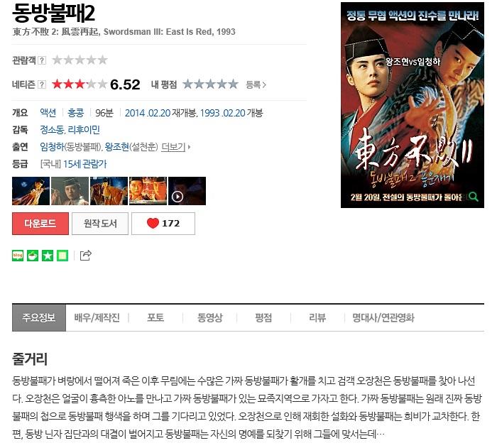Add bookmark with the green star icon
This screenshot has height=448, width=497.
48,256
